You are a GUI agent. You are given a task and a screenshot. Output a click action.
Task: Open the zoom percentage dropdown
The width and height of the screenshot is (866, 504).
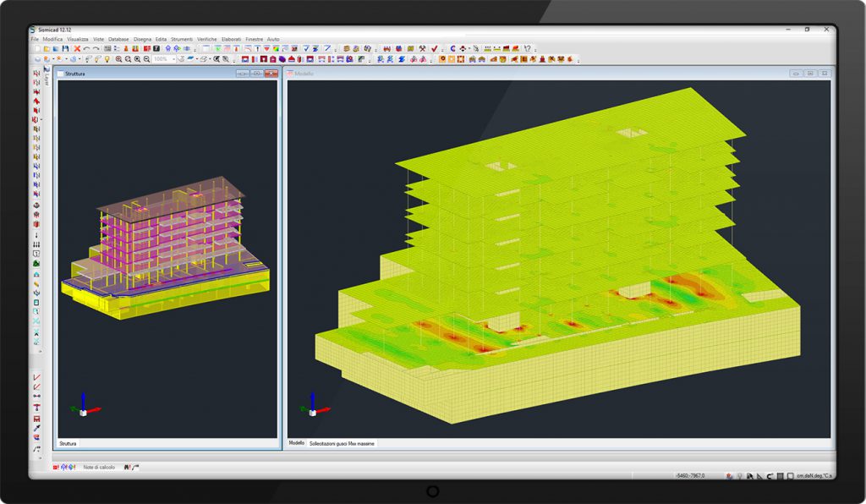tap(174, 59)
